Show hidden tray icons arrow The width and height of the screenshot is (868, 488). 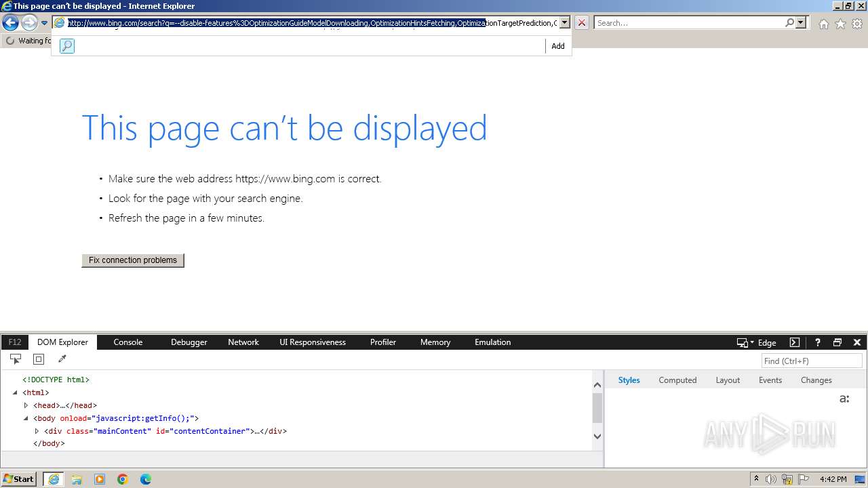(756, 479)
